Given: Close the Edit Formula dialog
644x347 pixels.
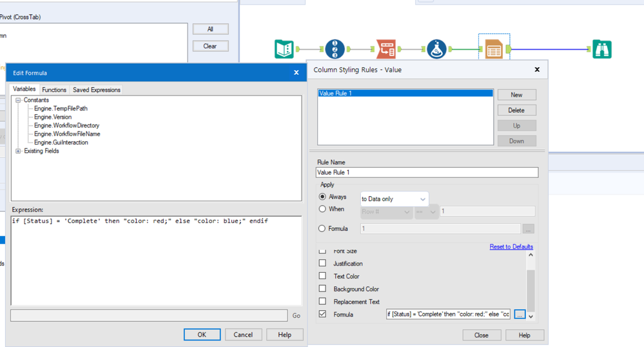Looking at the screenshot, I should (x=296, y=72).
